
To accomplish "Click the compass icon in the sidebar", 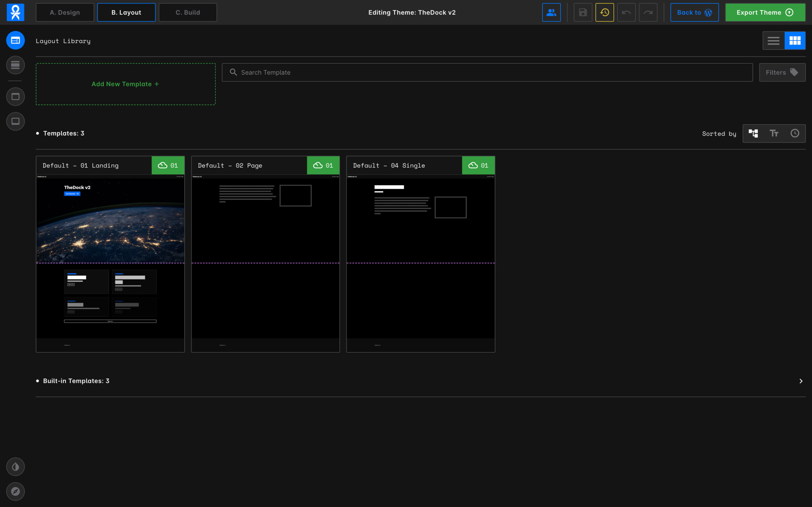I will coord(16,491).
